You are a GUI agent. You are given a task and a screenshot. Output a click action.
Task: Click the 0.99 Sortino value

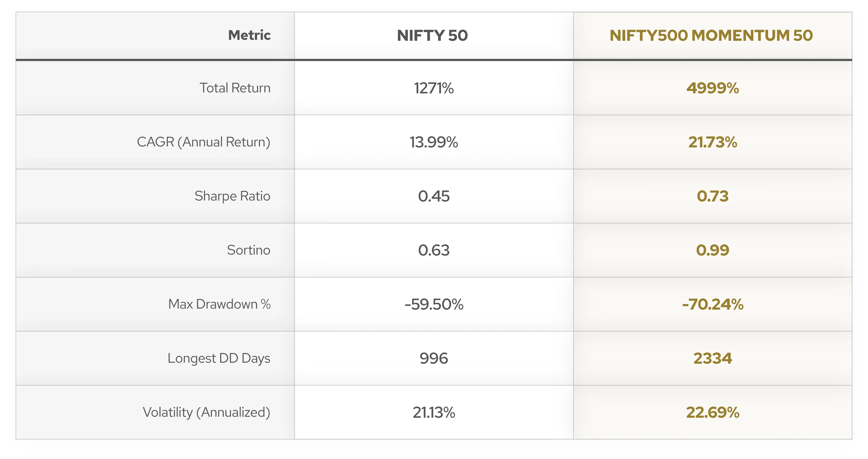712,250
